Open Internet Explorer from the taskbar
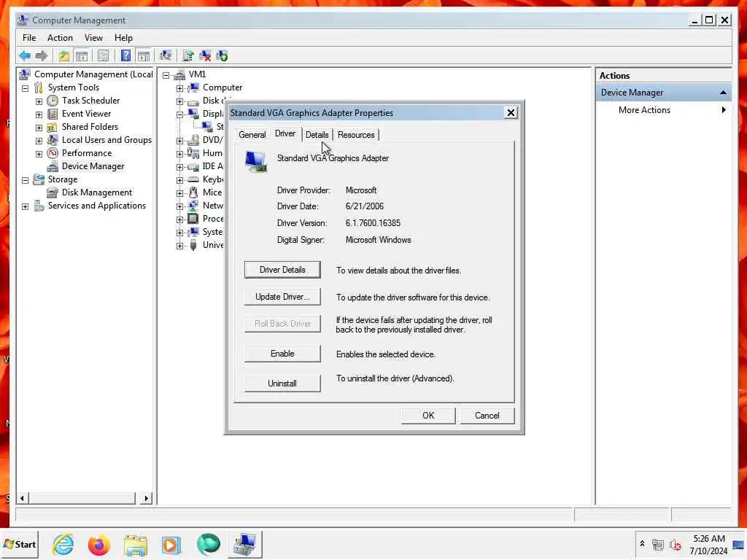Viewport: 747px width, 560px height. coord(63,544)
